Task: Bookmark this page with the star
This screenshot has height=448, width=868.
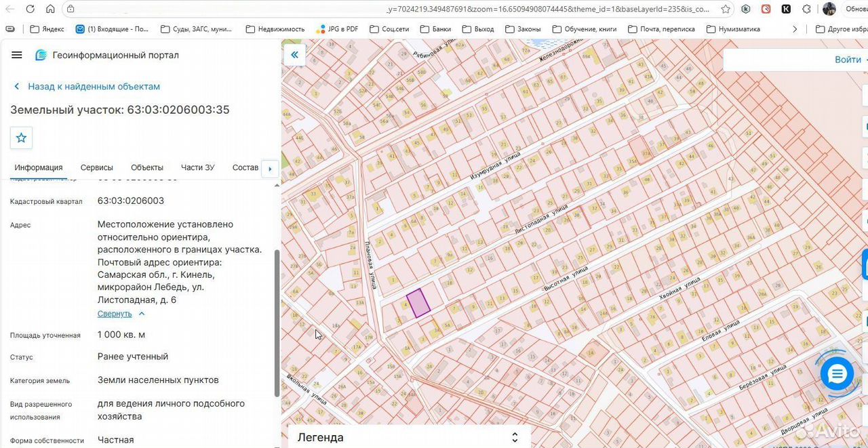Action: 726,9
